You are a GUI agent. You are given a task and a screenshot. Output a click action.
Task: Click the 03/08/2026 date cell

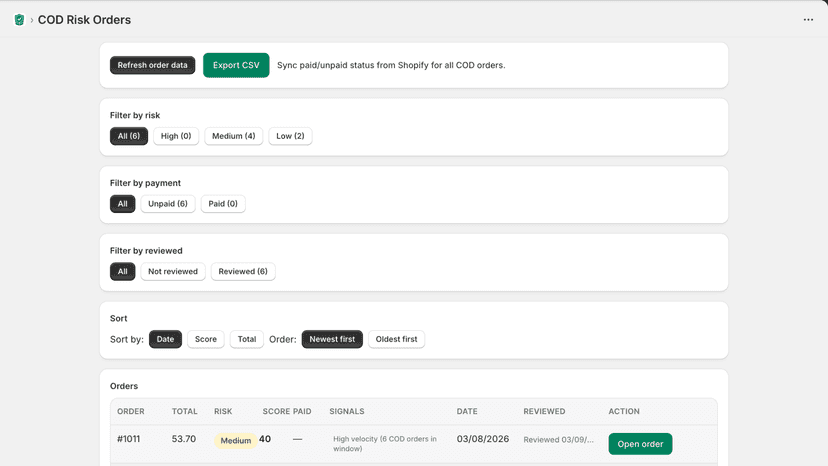(483, 439)
